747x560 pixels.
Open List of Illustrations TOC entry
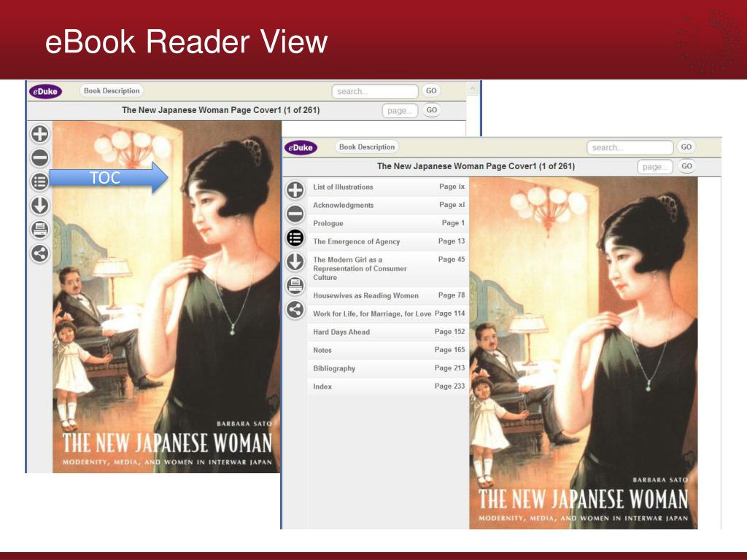389,187
